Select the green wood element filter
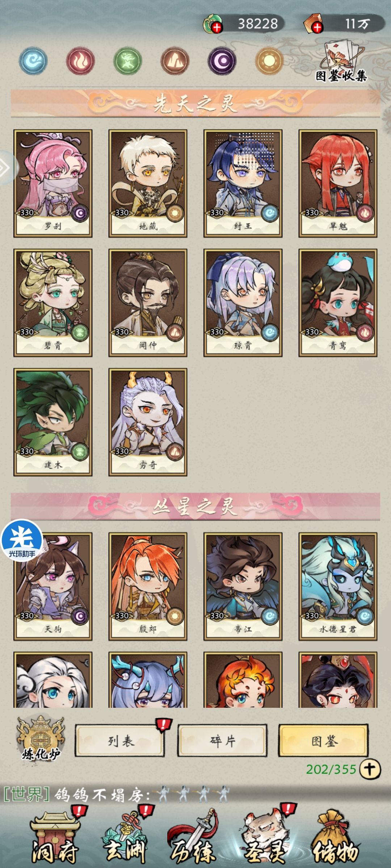391x868 pixels. tap(128, 61)
